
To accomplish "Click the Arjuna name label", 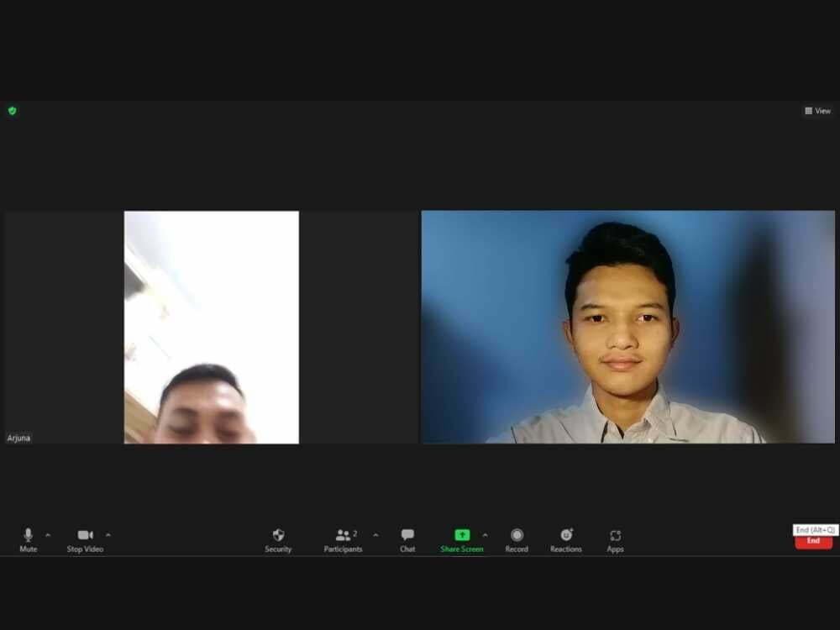I will (19, 438).
